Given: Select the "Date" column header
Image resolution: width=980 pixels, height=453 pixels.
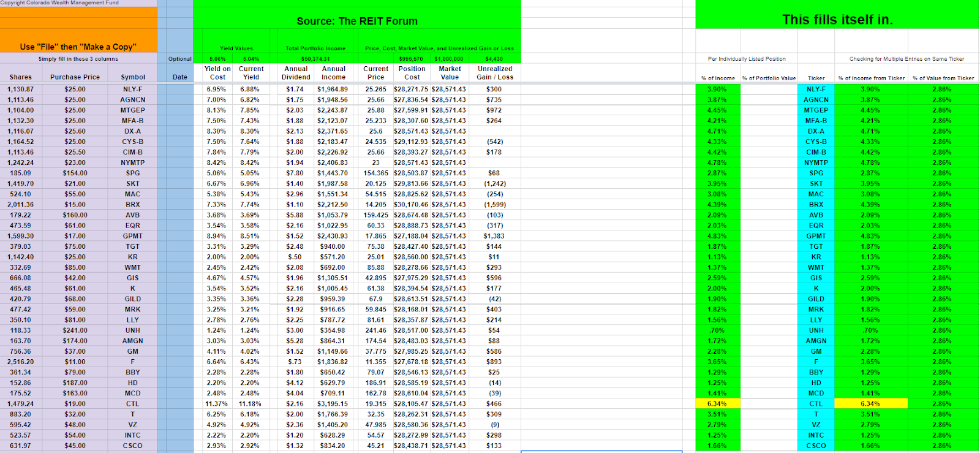Looking at the screenshot, I should tap(180, 77).
